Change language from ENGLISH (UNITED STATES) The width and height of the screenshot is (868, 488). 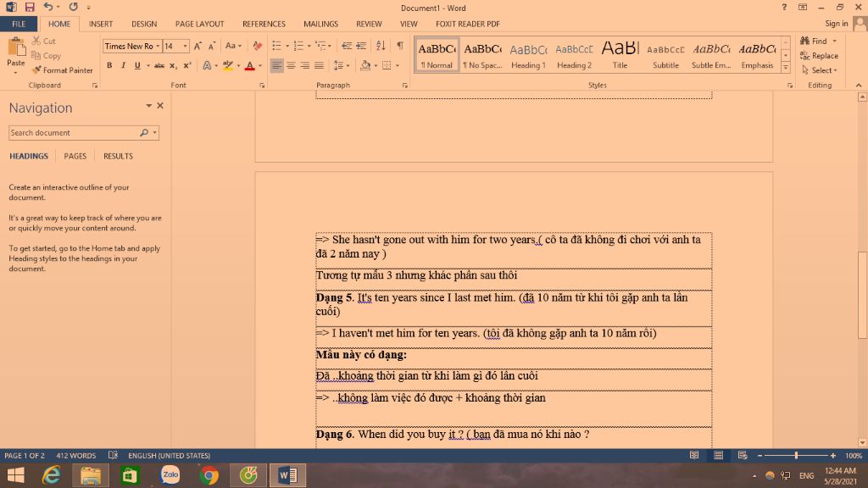click(169, 455)
